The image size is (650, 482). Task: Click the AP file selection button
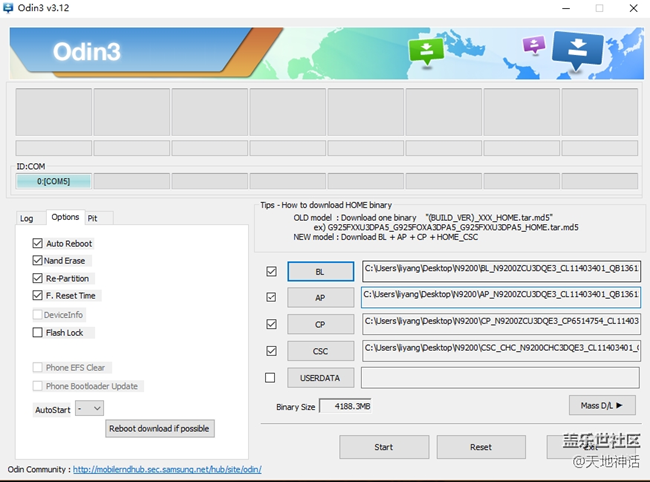click(320, 298)
